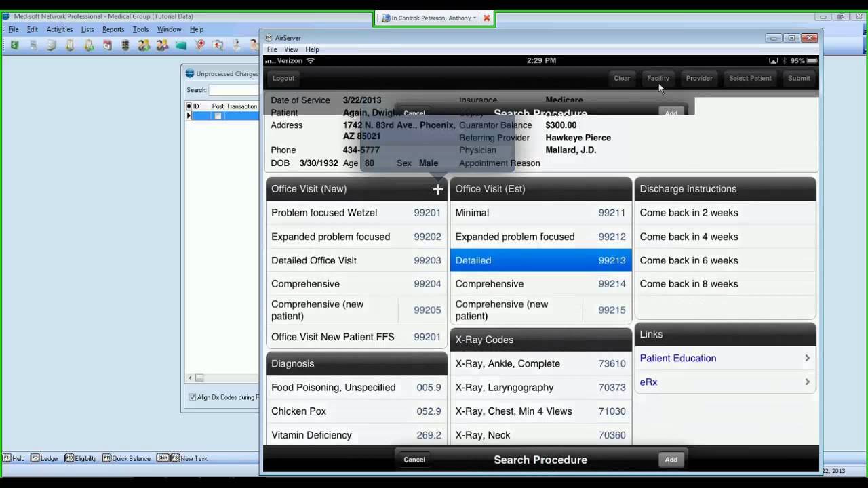
Task: Click the horizontal scrollbar in Unprocessed Charges
Action: pyautogui.click(x=223, y=378)
